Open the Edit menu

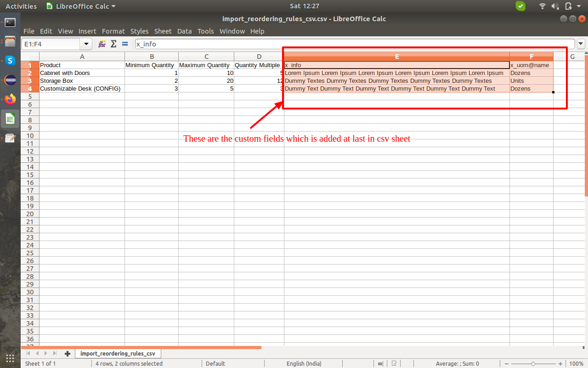46,31
